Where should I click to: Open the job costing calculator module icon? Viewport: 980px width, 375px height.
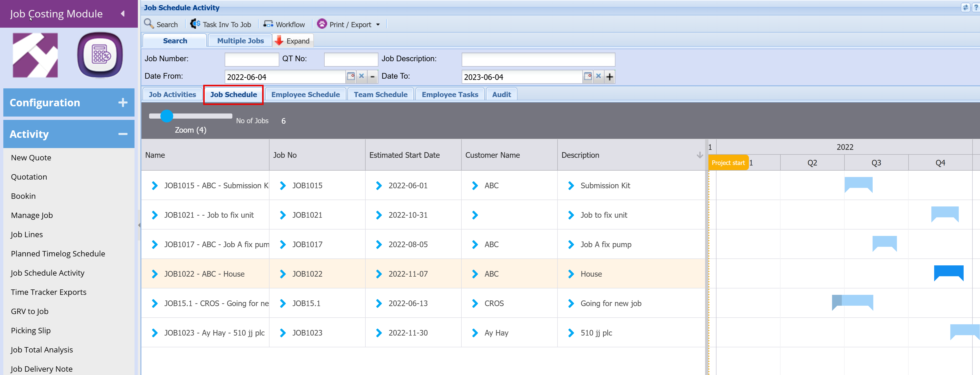pos(100,55)
